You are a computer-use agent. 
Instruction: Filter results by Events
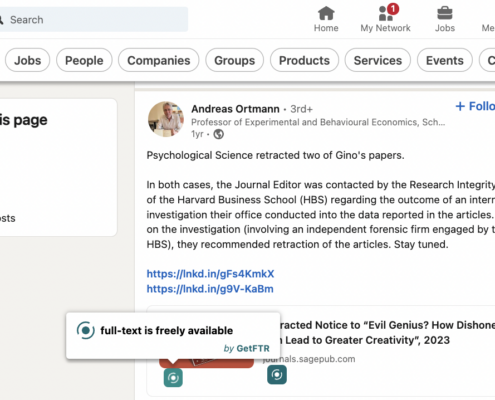445,60
